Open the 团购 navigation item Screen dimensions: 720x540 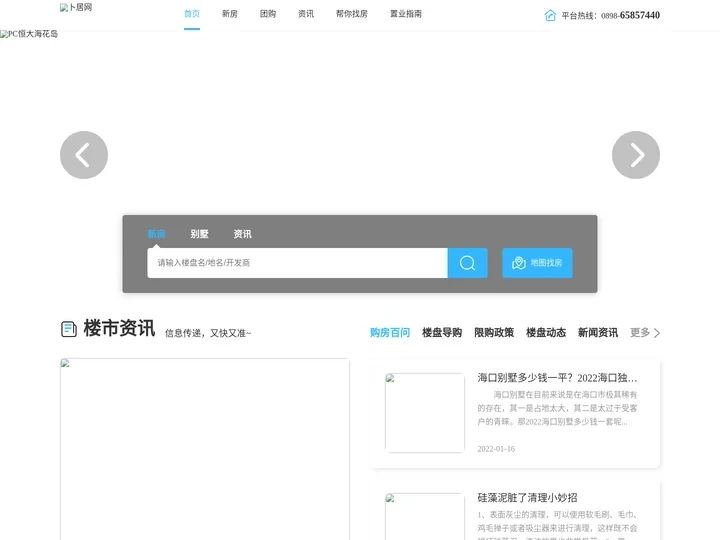coord(268,14)
